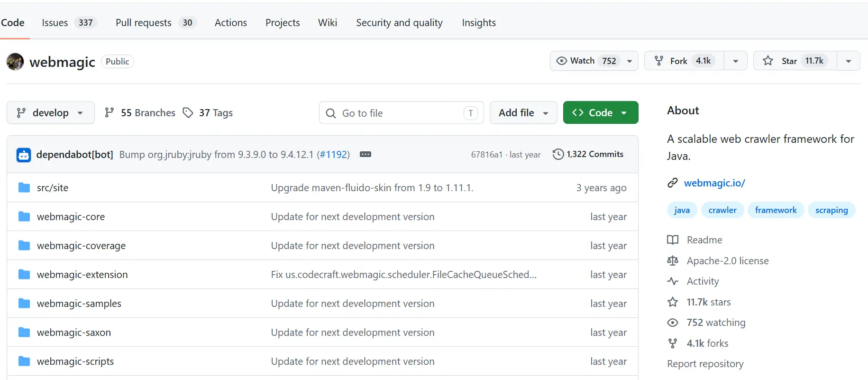Click the tag icon beside 37 Tags
Screen dimensions: 868x380
click(x=188, y=112)
